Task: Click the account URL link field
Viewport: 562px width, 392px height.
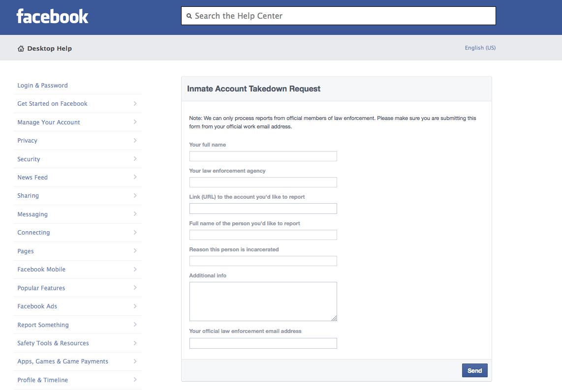Action: click(263, 209)
